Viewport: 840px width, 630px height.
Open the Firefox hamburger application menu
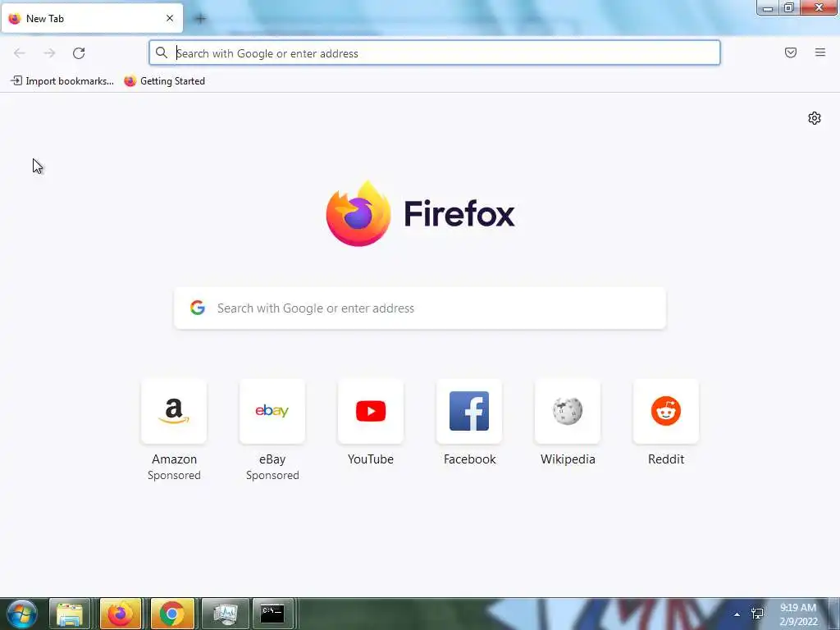[x=820, y=52]
